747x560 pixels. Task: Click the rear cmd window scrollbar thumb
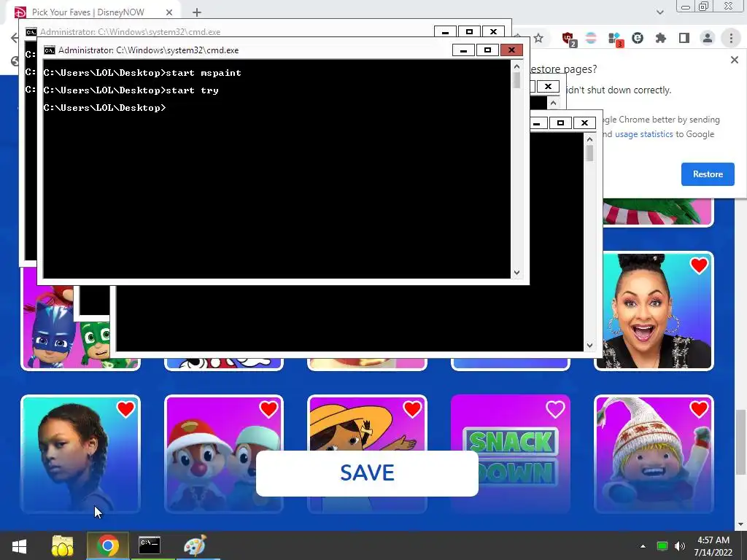click(589, 153)
